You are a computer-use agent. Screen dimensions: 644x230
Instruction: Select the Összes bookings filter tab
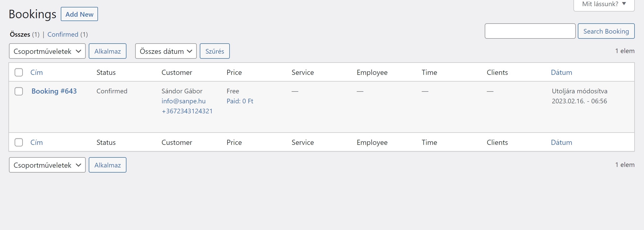(20, 35)
